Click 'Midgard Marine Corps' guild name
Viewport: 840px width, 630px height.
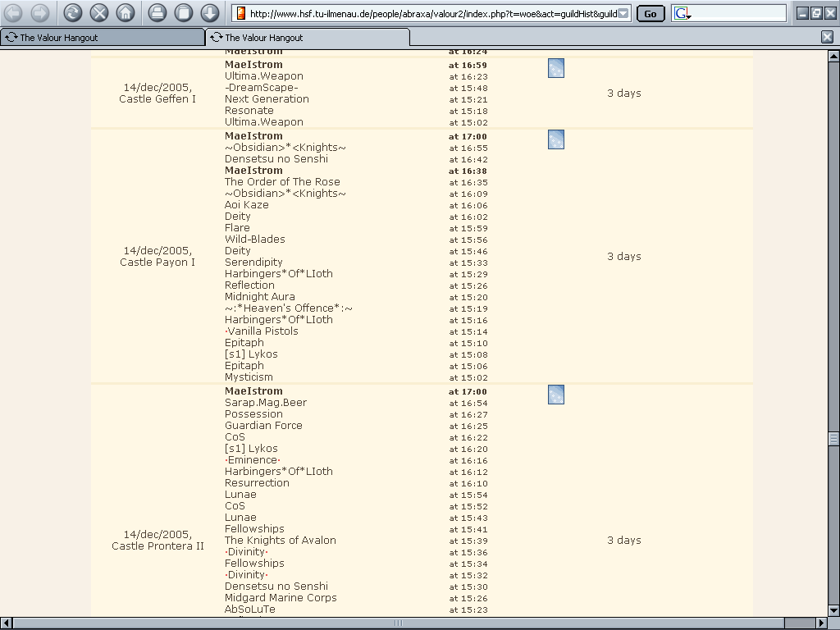tap(281, 598)
